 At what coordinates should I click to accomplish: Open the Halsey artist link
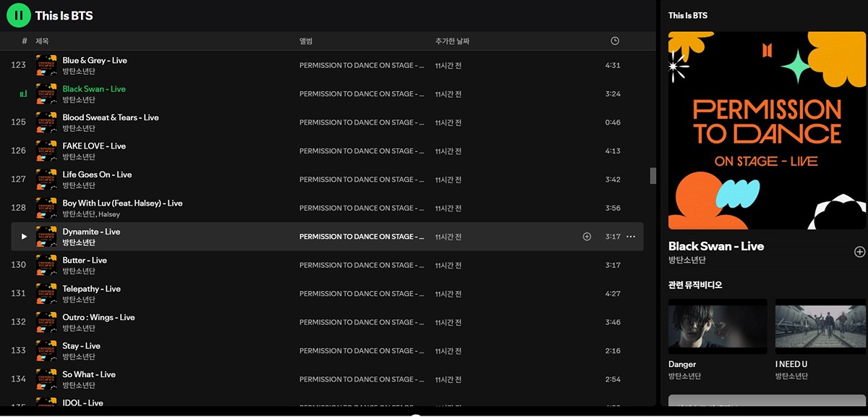pos(109,214)
